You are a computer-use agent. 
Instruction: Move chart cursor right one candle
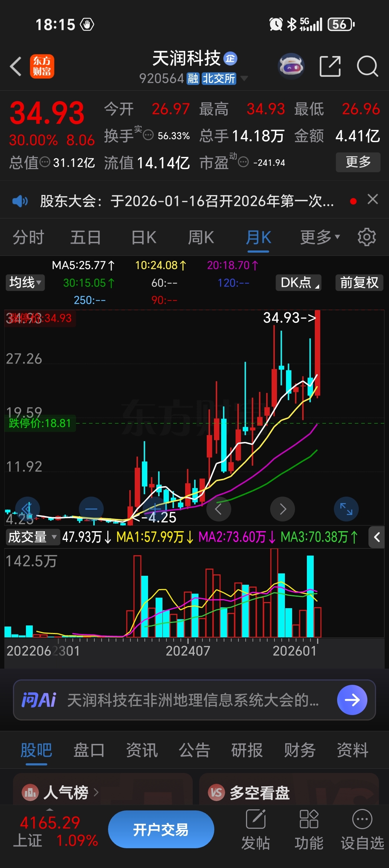point(283,509)
